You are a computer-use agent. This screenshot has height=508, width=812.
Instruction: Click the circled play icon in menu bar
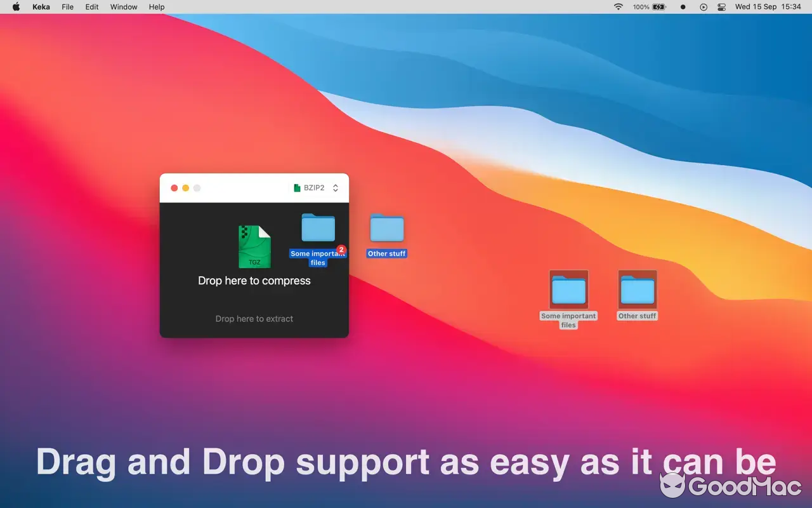click(703, 7)
